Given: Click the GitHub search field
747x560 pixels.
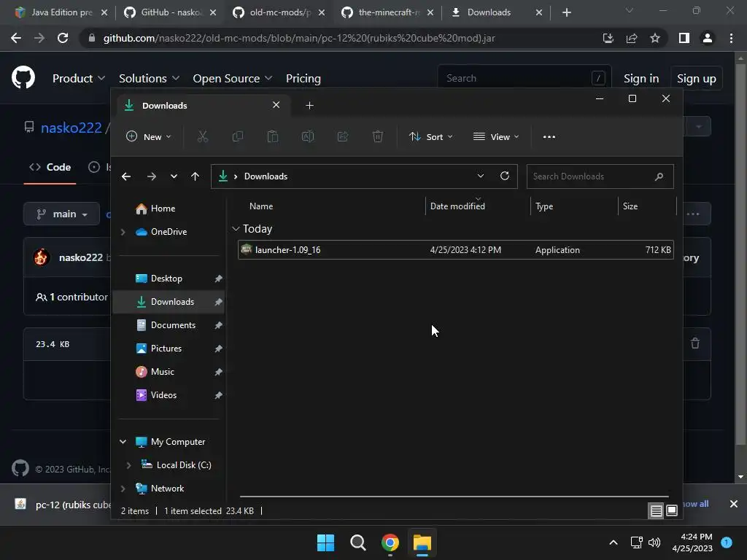Looking at the screenshot, I should [524, 78].
